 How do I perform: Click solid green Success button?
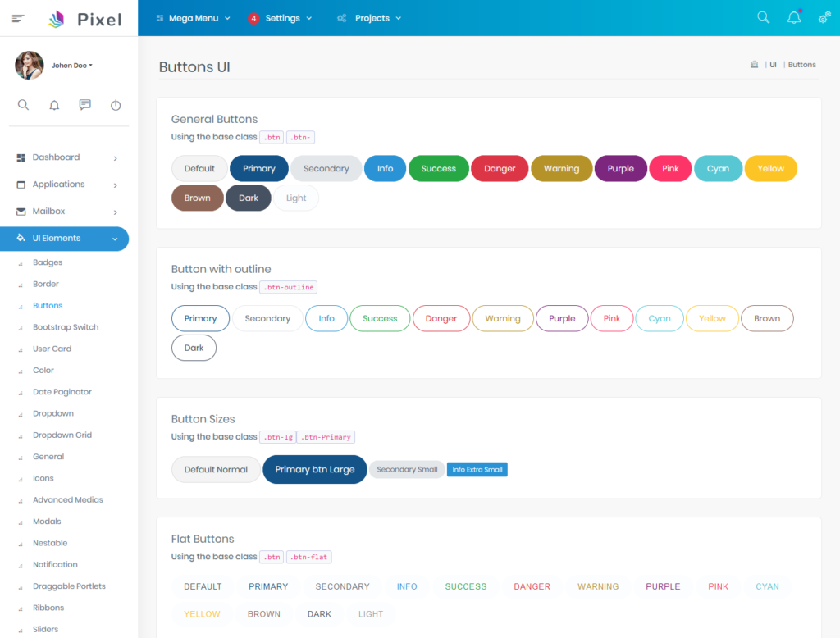tap(438, 169)
